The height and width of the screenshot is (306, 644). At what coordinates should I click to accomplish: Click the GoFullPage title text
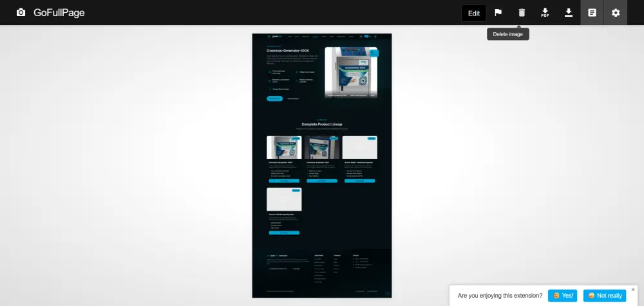[59, 13]
